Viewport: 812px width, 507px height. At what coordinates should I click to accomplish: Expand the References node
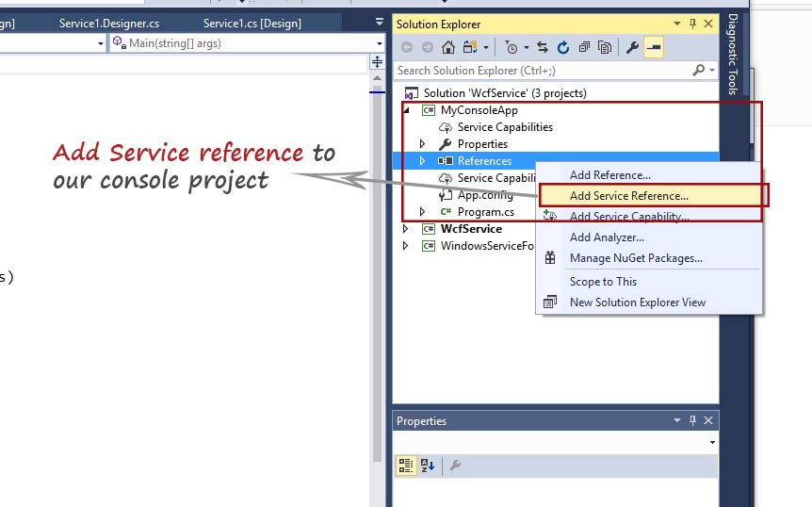pyautogui.click(x=422, y=161)
